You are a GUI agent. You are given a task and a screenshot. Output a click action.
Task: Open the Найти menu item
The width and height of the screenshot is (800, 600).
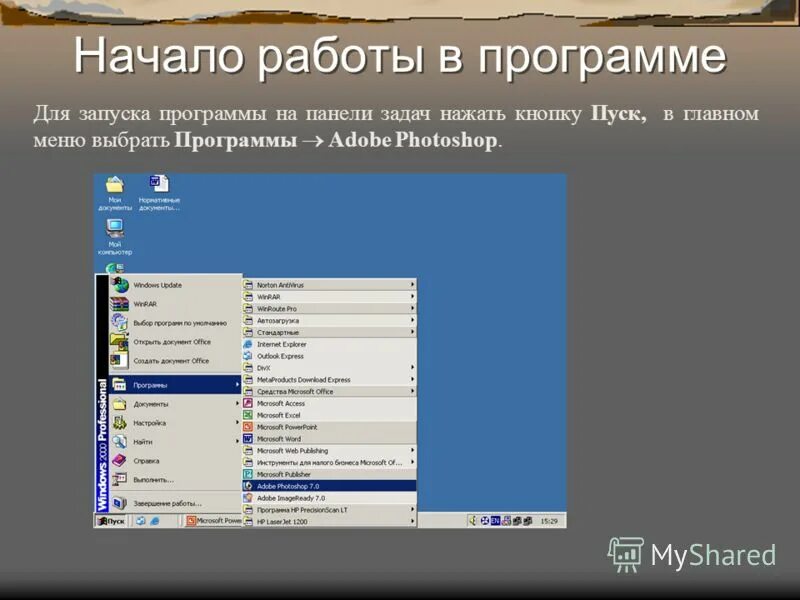tap(176, 442)
